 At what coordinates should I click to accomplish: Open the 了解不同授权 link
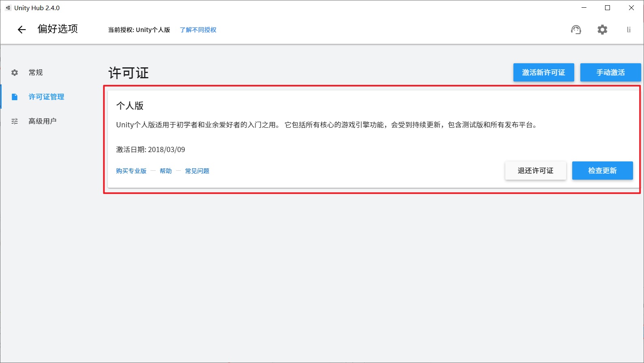[198, 30]
